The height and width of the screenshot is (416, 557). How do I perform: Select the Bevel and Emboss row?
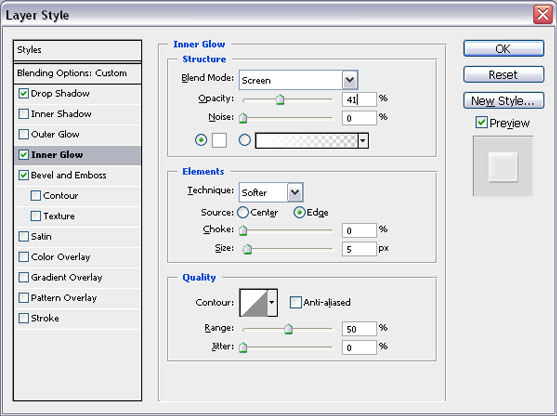(77, 175)
